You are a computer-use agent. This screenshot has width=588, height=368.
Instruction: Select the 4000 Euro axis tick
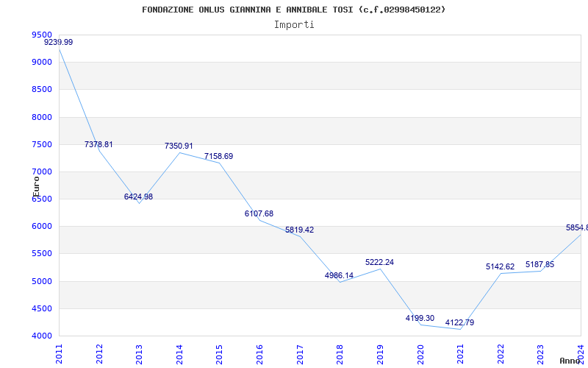(x=42, y=336)
